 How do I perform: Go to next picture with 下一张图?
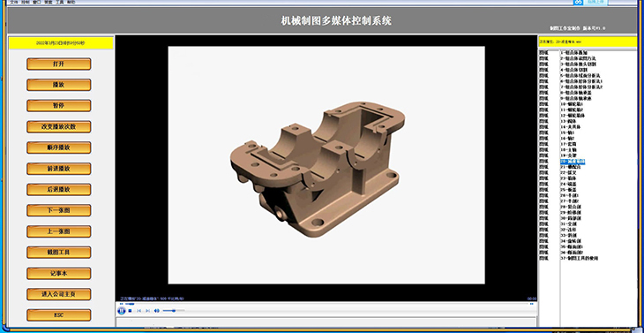pos(59,210)
